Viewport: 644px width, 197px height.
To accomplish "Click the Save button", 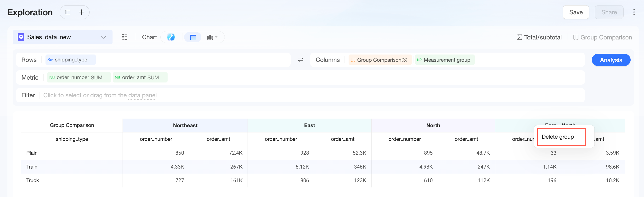I will [576, 12].
